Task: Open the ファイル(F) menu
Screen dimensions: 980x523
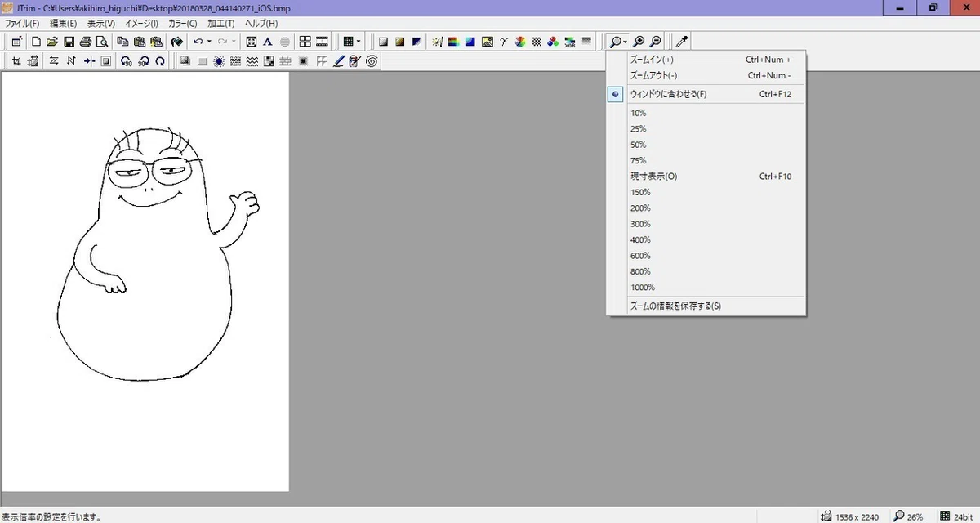Action: (x=22, y=24)
